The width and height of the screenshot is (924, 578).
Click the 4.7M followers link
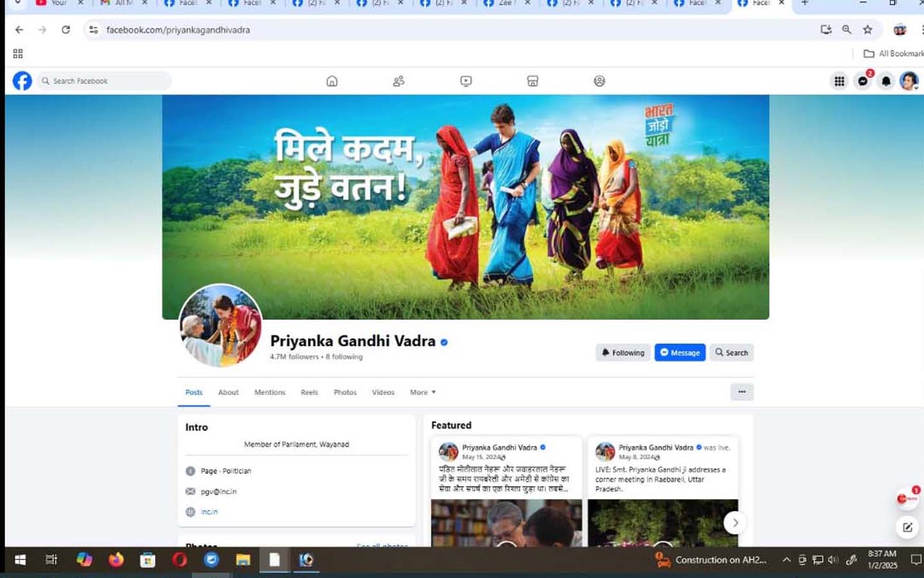[x=295, y=357]
